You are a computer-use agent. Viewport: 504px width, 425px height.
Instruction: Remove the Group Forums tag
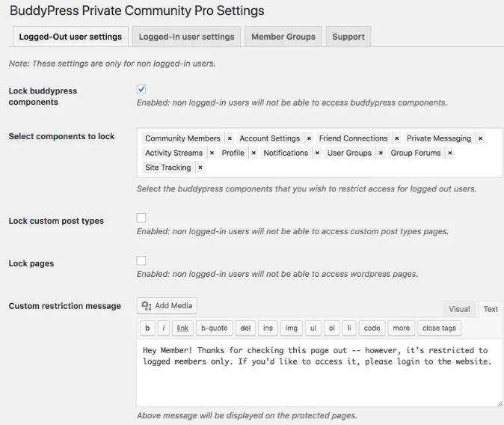point(450,153)
